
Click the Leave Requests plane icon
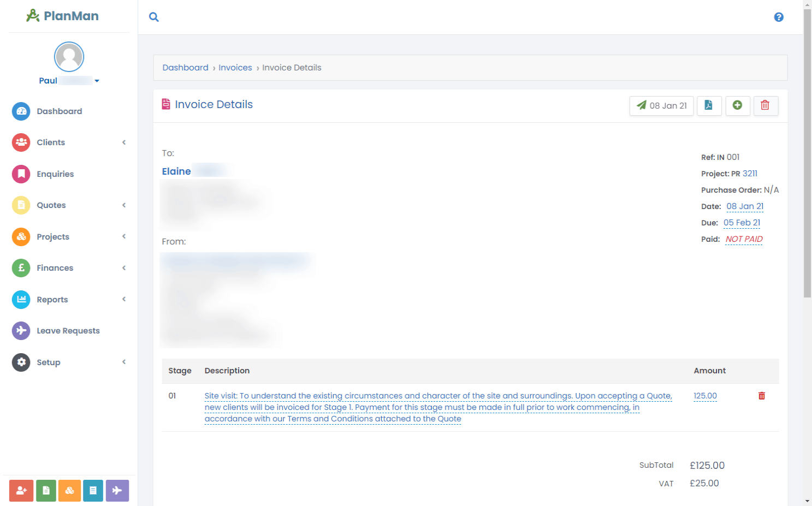click(x=21, y=331)
